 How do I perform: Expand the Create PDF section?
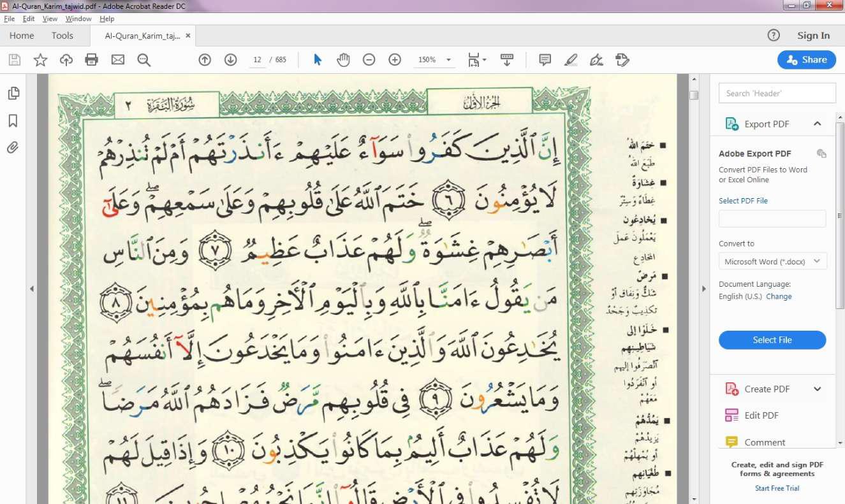[818, 389]
